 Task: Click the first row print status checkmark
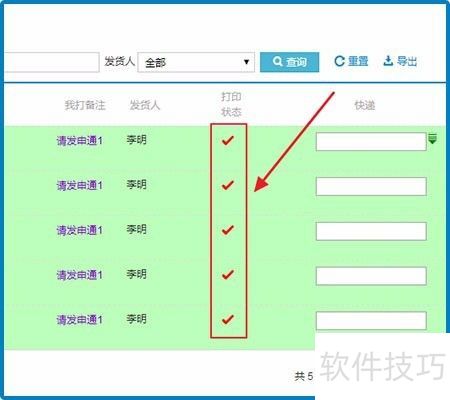coord(228,140)
